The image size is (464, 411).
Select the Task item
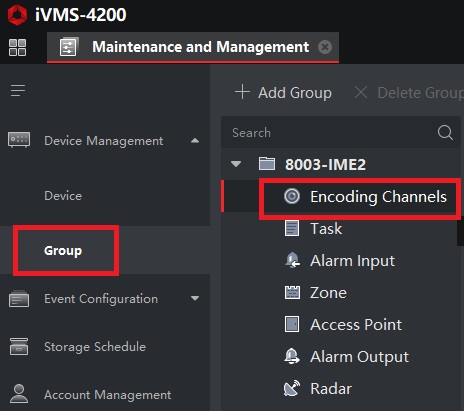[x=326, y=229]
